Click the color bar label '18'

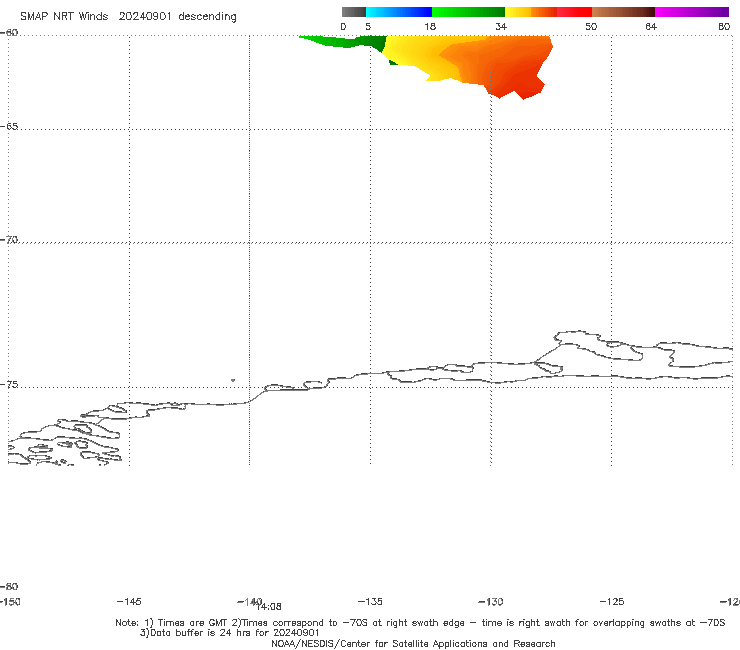pyautogui.click(x=430, y=26)
